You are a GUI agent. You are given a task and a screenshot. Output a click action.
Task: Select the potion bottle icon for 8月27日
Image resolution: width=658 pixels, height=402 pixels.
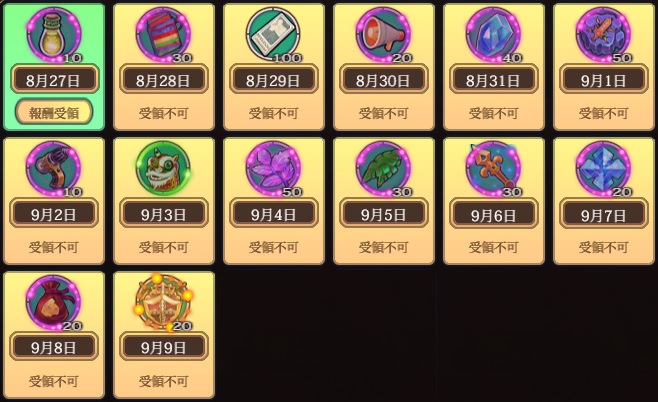click(54, 34)
